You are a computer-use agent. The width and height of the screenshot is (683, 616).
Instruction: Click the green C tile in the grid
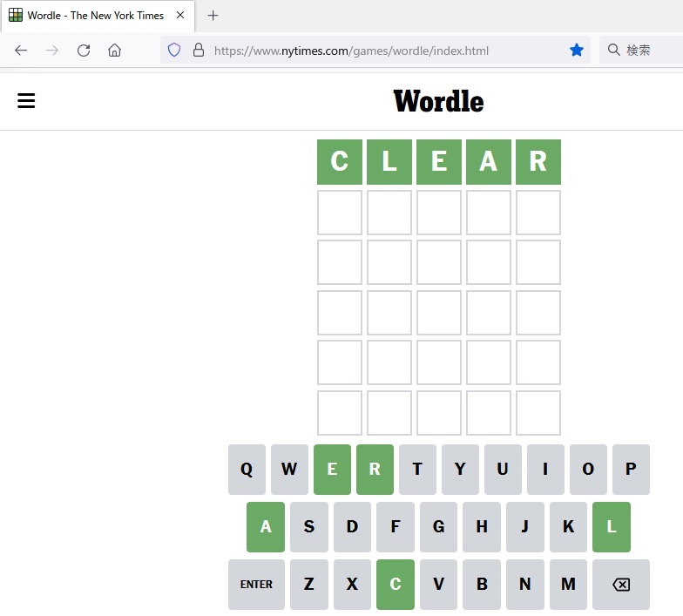tap(340, 162)
